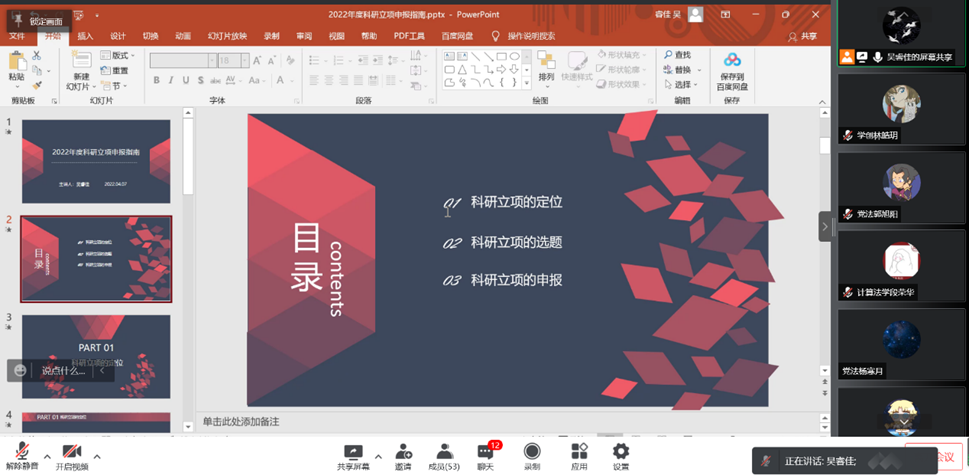Viewport: 969px width, 475px height.
Task: Click the 共享 button in PowerPoint
Action: [x=803, y=36]
